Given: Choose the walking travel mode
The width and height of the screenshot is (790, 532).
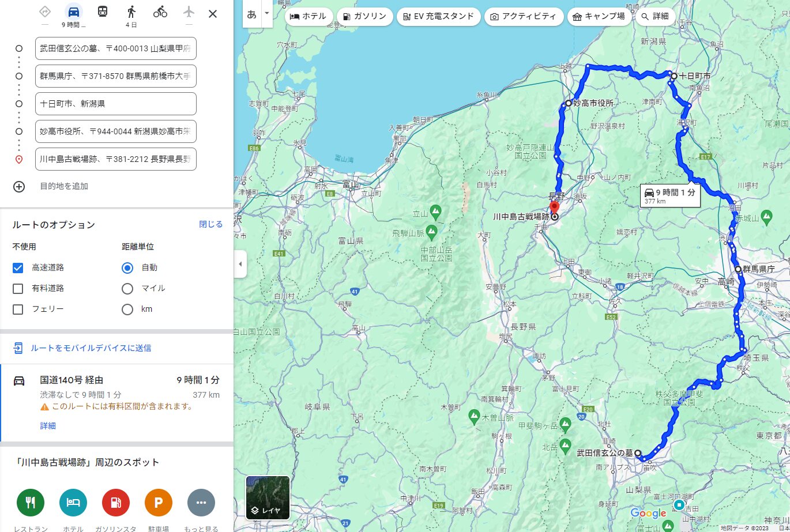Looking at the screenshot, I should coord(131,12).
